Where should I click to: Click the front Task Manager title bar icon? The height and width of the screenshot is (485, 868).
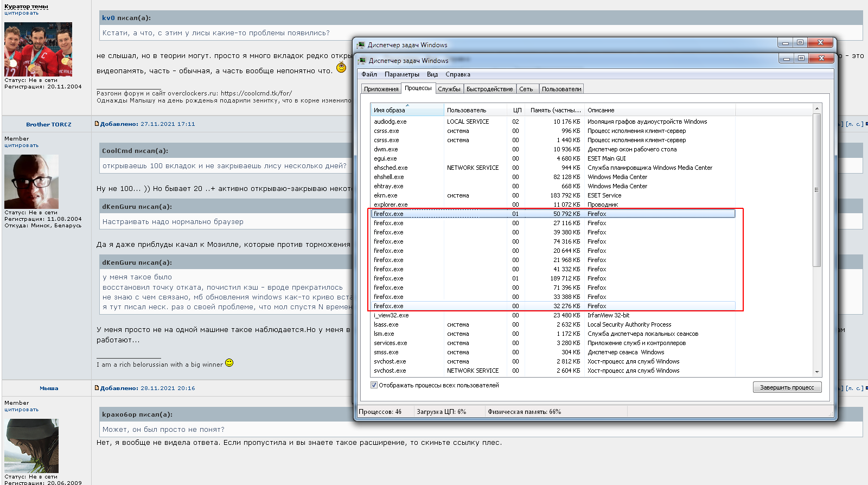[362, 61]
